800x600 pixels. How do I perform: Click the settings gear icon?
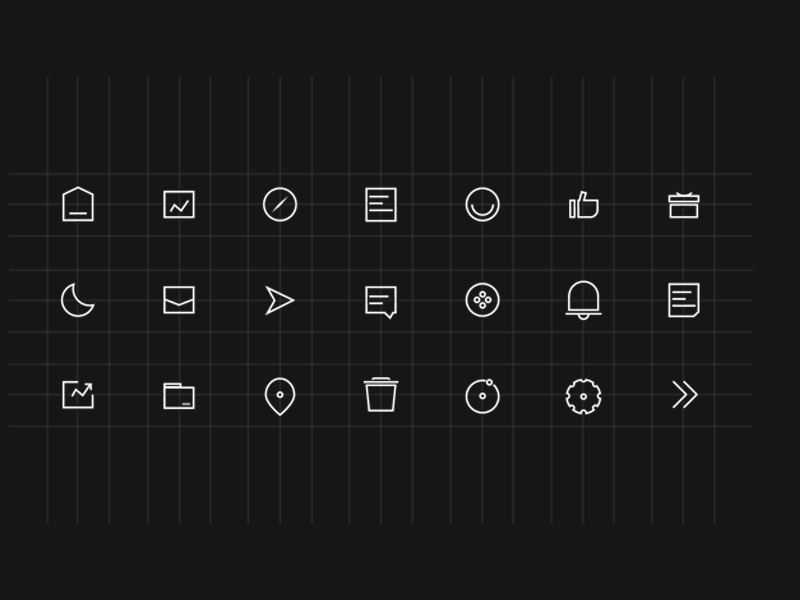[x=583, y=396]
